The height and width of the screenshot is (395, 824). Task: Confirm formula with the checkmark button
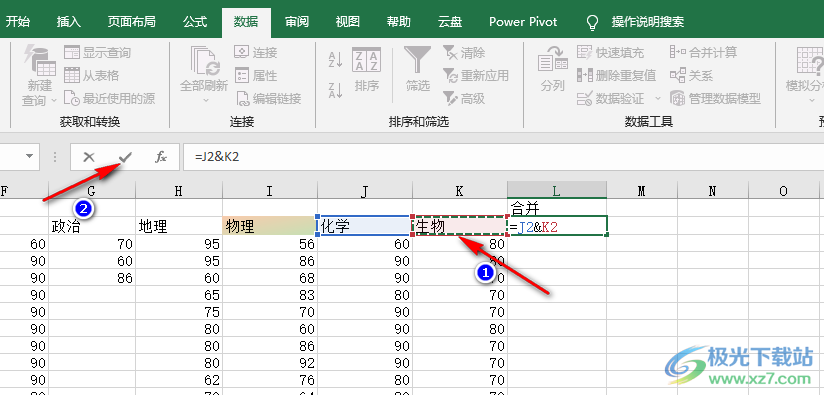[x=125, y=157]
